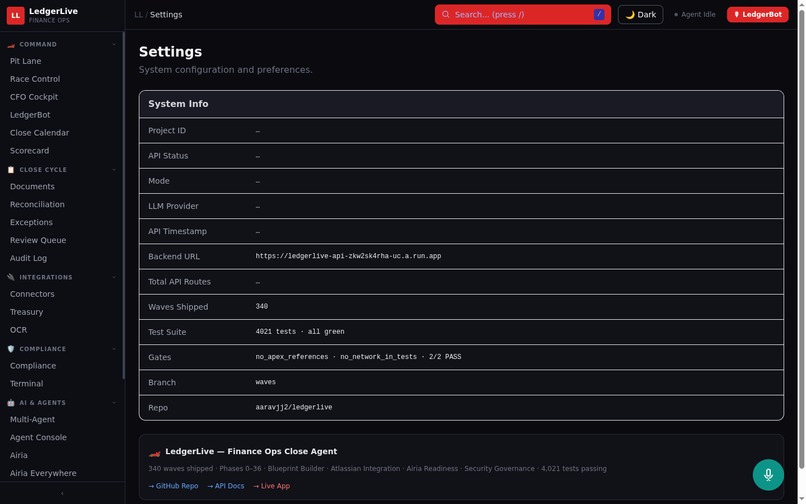Click the Total API Routes label
806x504 pixels.
[x=179, y=282]
